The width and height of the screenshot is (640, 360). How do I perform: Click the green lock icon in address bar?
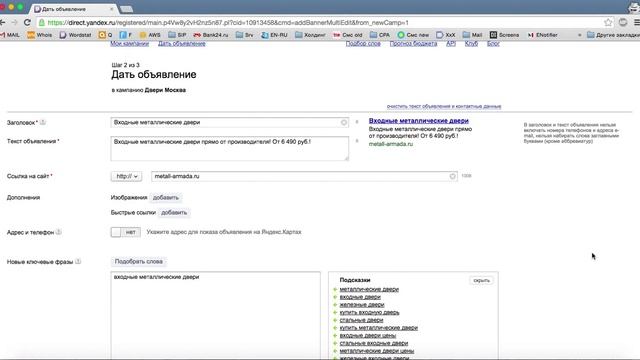42,22
